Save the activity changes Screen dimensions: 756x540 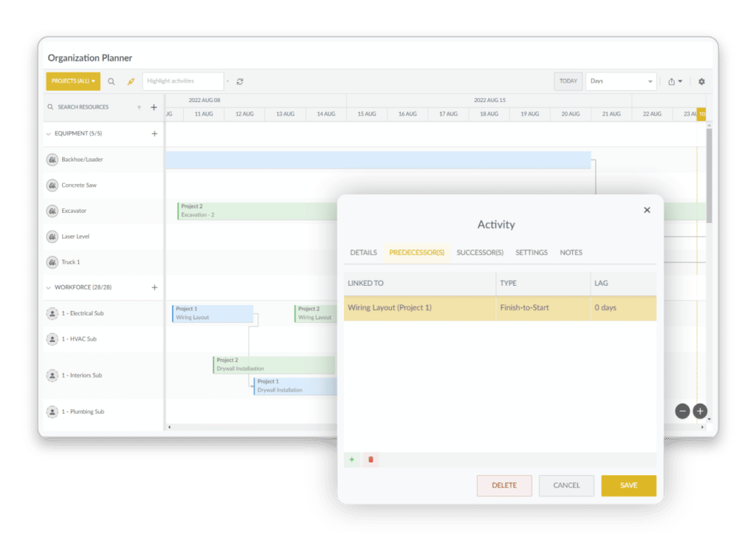coord(628,485)
